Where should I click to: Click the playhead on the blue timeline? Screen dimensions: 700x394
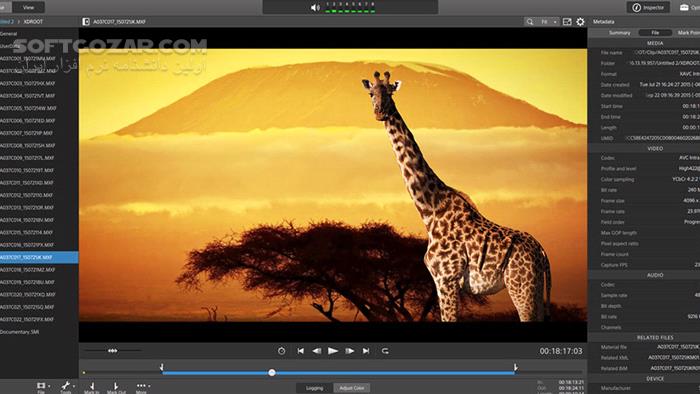coord(272,373)
